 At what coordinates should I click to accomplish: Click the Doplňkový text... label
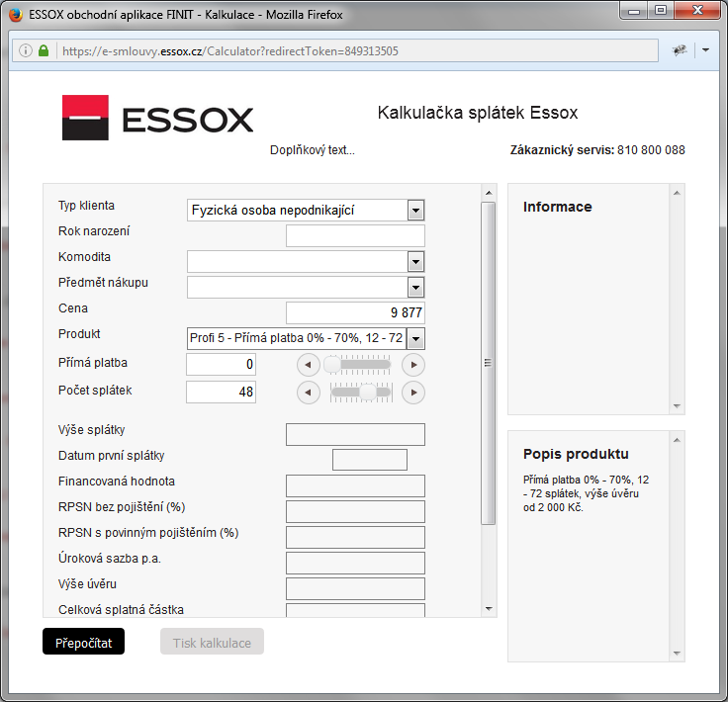(x=313, y=150)
